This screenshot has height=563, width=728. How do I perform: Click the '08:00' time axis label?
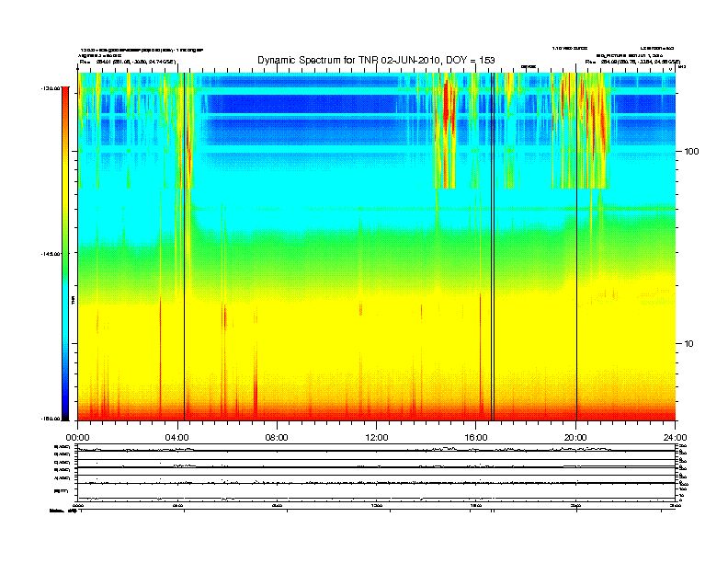277,438
